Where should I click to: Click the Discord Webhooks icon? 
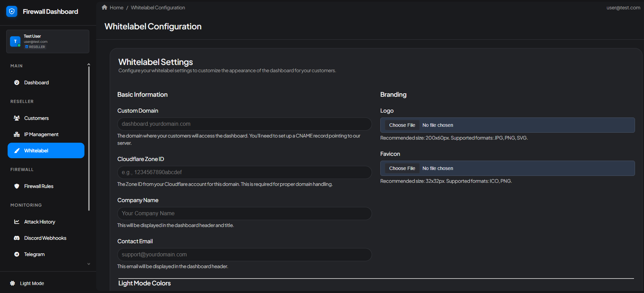[x=17, y=238]
